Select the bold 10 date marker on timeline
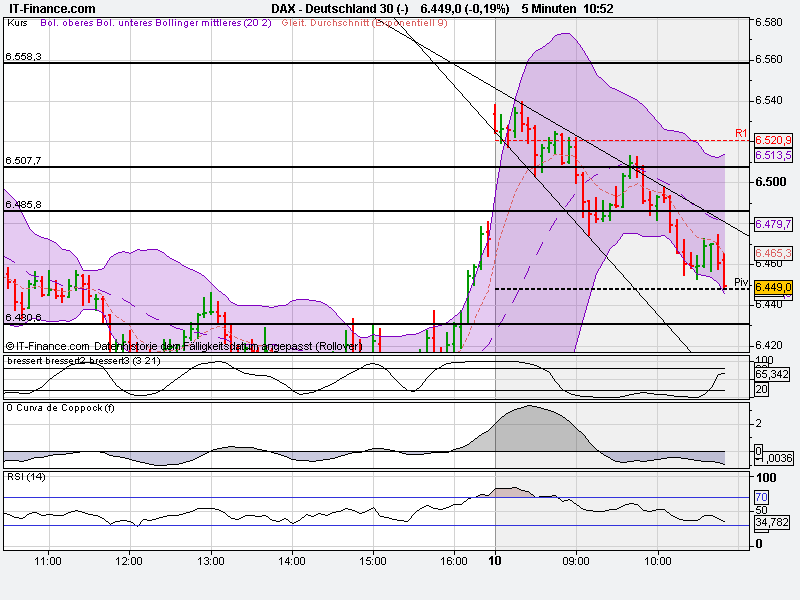 (x=493, y=563)
